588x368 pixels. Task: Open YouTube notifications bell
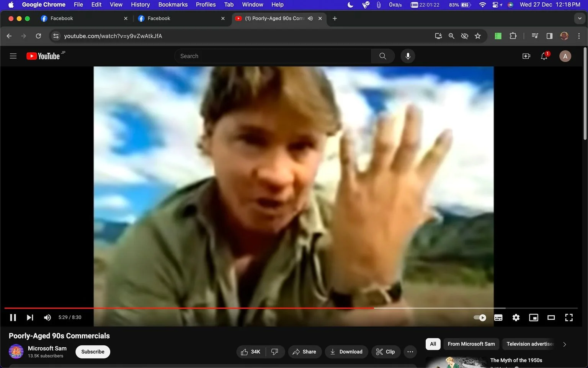[x=544, y=56]
